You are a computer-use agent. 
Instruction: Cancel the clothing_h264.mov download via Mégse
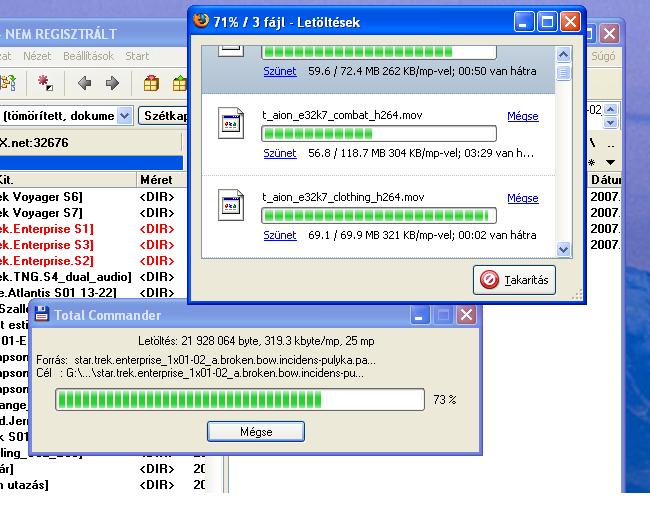click(x=522, y=198)
